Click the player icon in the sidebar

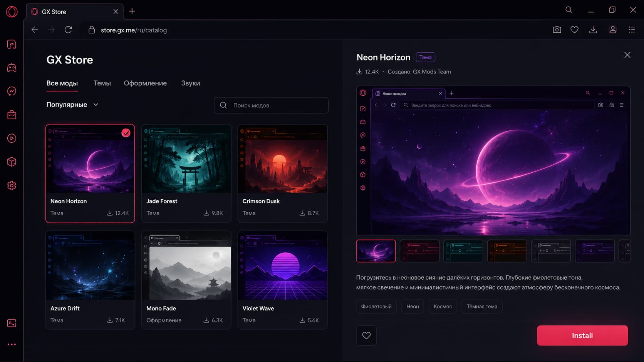click(x=12, y=138)
